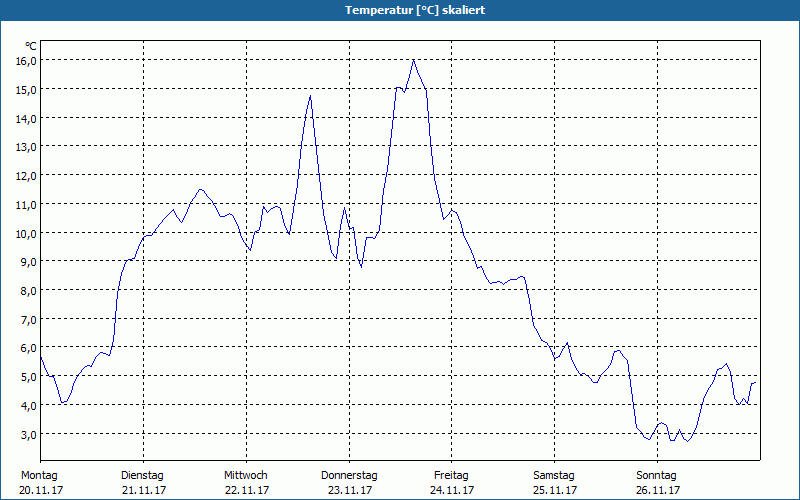
Task: Select the 4,0 y-axis label
Action: click(x=28, y=406)
